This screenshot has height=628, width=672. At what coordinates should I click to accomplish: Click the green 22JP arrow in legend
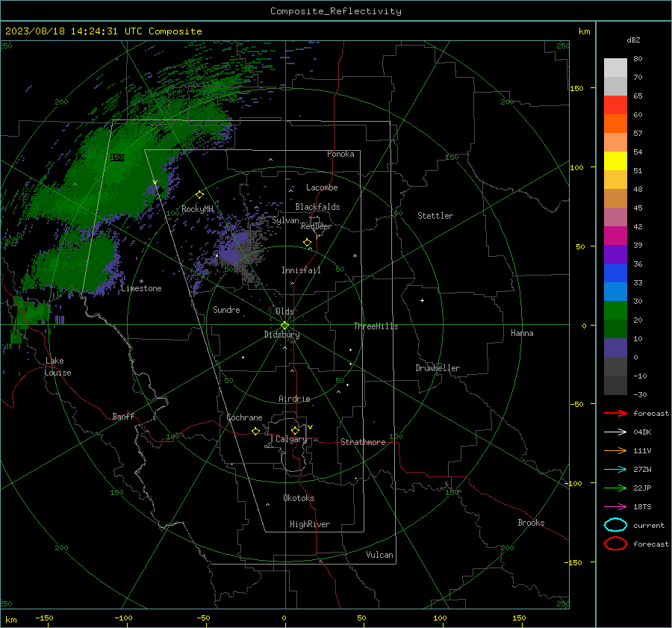[x=615, y=488]
